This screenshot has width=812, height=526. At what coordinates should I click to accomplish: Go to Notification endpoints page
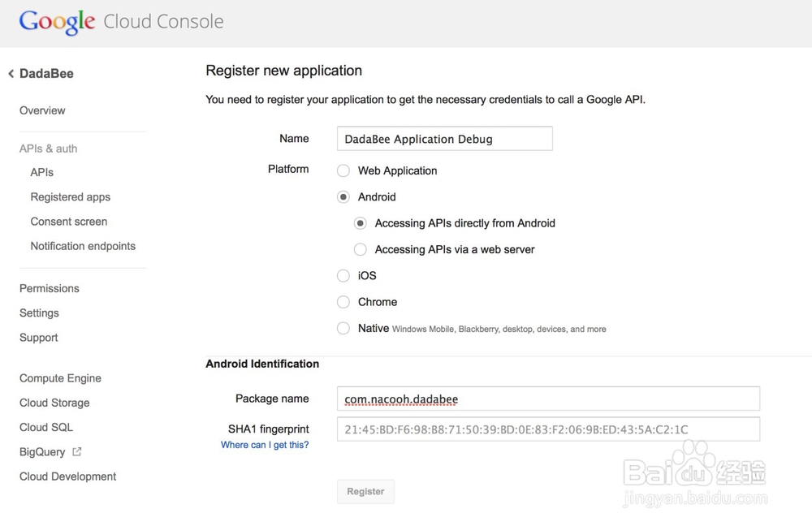pyautogui.click(x=83, y=246)
